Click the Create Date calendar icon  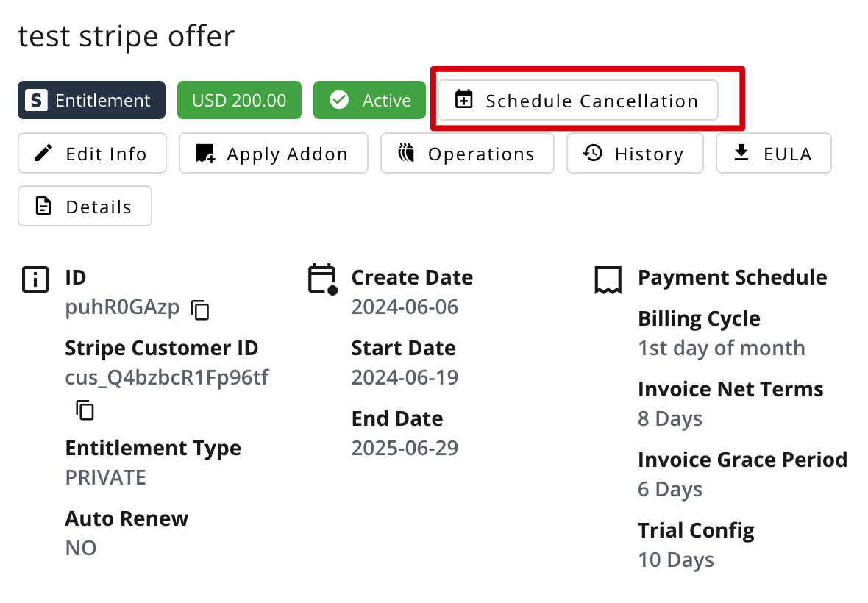click(321, 279)
